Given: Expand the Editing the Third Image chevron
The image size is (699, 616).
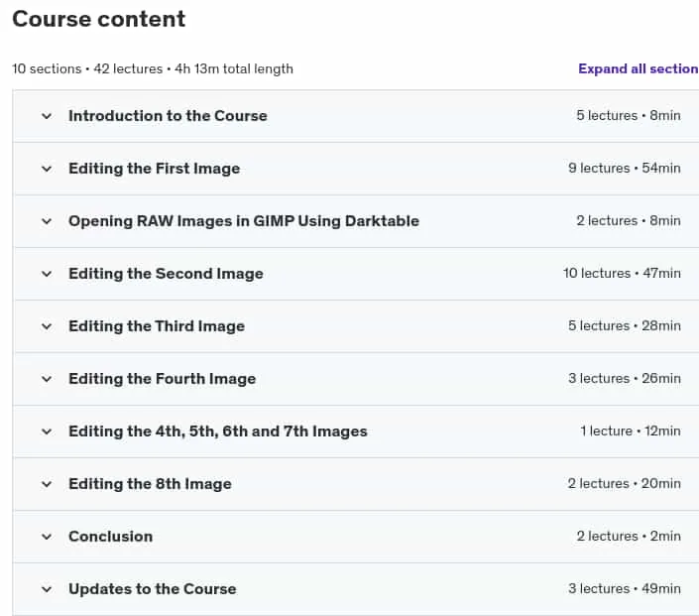Looking at the screenshot, I should click(47, 326).
